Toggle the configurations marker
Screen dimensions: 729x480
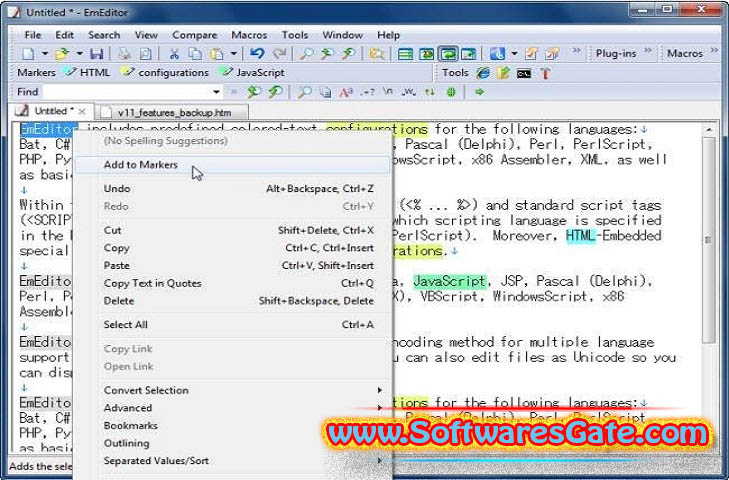pyautogui.click(x=165, y=73)
